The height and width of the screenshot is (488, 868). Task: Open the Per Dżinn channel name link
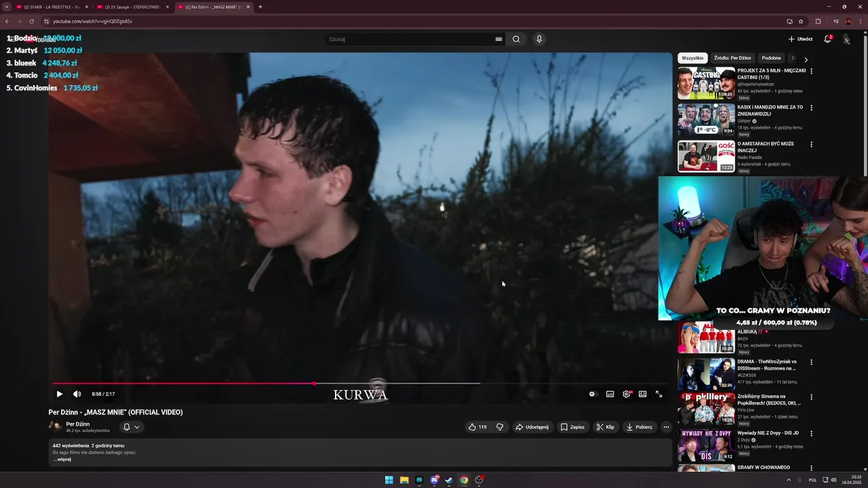pos(78,424)
